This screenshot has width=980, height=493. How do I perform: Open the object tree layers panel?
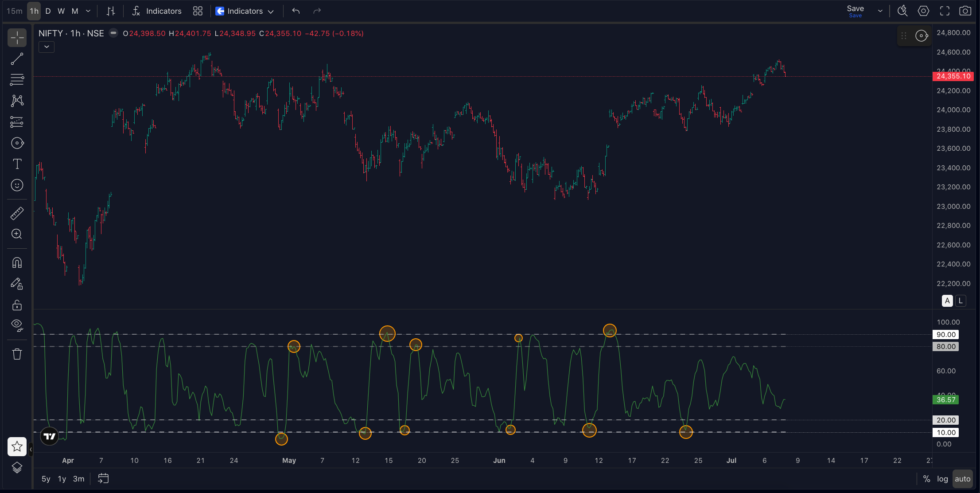coord(17,468)
